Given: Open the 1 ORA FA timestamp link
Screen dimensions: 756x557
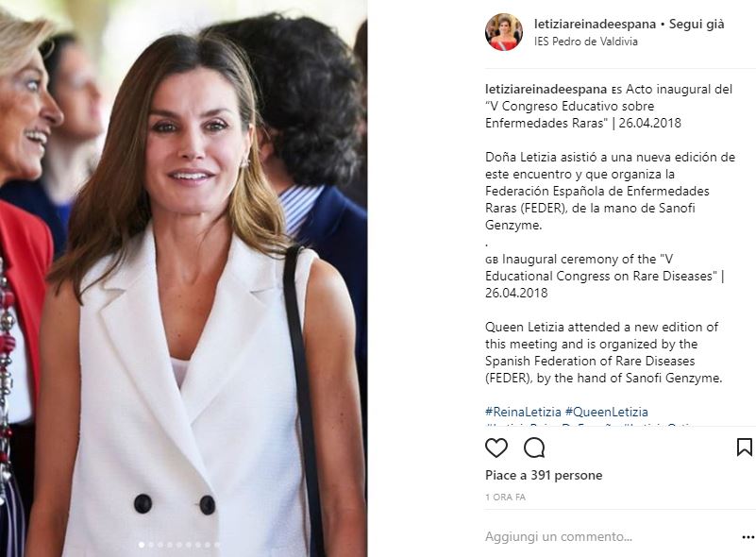Looking at the screenshot, I should pyautogui.click(x=505, y=498).
